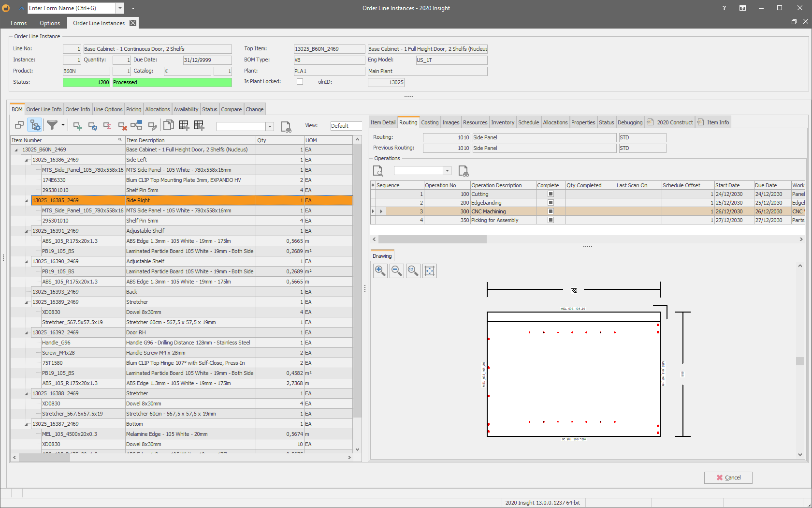
Task: Open the BOM filter funnel tool
Action: pos(52,125)
